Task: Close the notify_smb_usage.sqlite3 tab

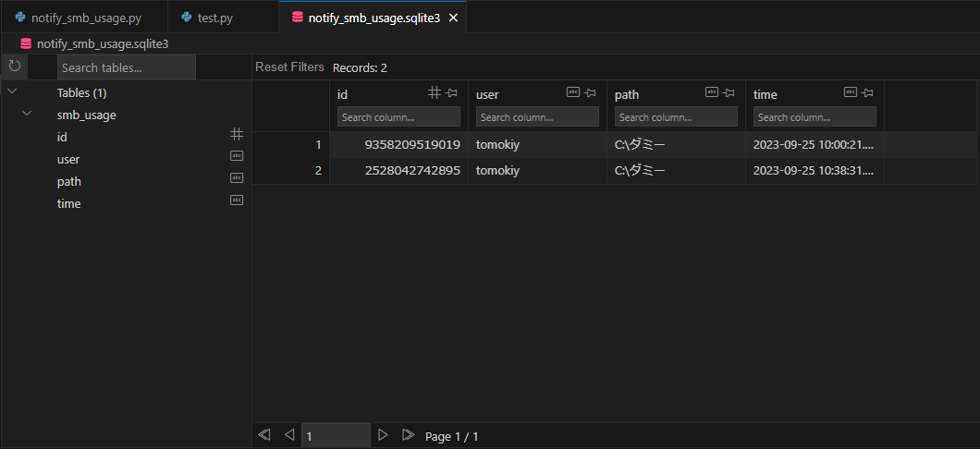Action: click(x=453, y=18)
